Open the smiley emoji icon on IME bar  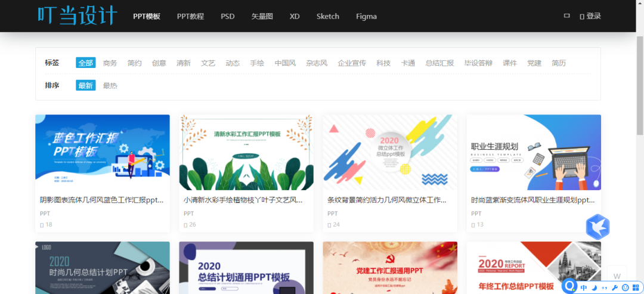(626, 287)
